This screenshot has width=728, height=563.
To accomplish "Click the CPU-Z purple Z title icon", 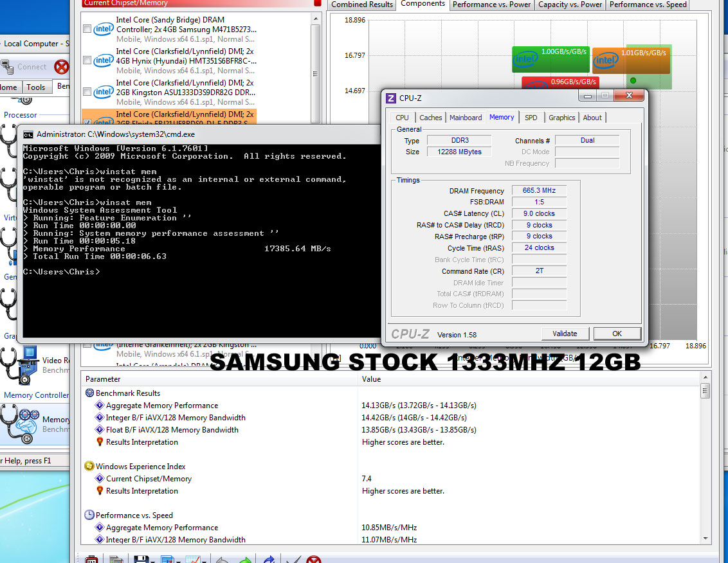I will (391, 98).
